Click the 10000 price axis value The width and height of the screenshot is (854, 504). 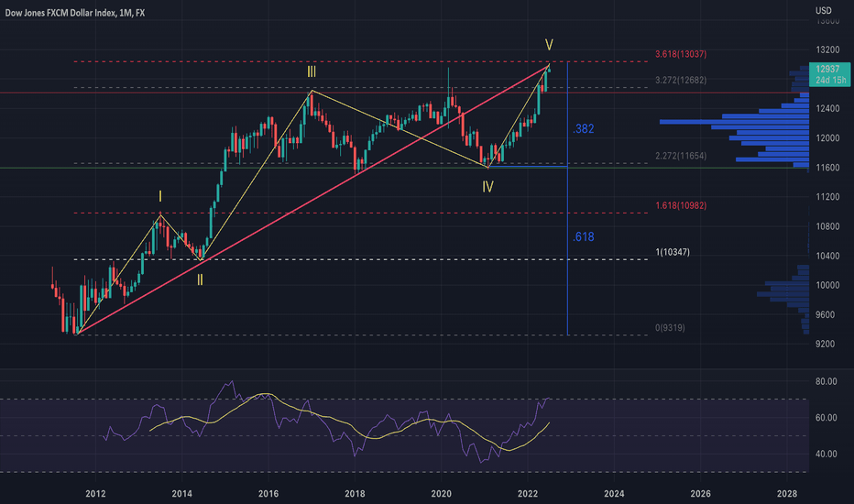(827, 285)
